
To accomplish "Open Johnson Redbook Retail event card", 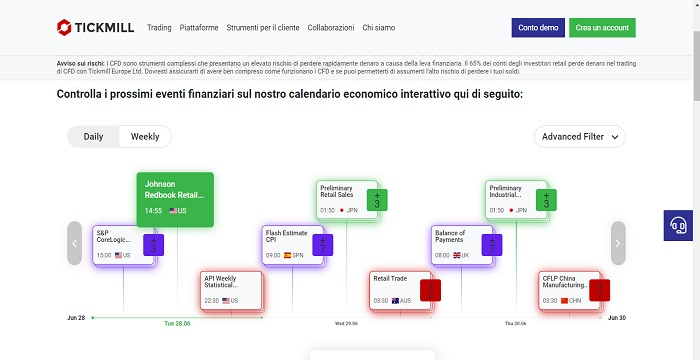I will point(175,199).
